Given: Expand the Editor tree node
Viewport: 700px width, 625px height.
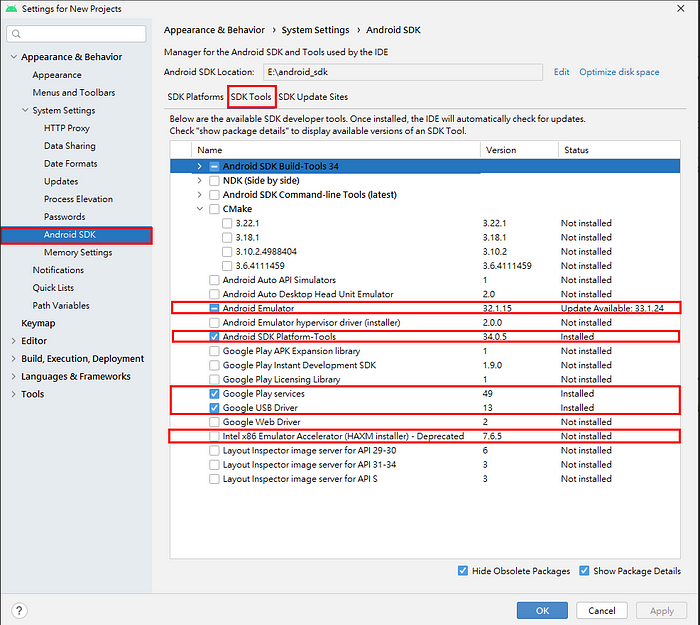Looking at the screenshot, I should point(14,341).
